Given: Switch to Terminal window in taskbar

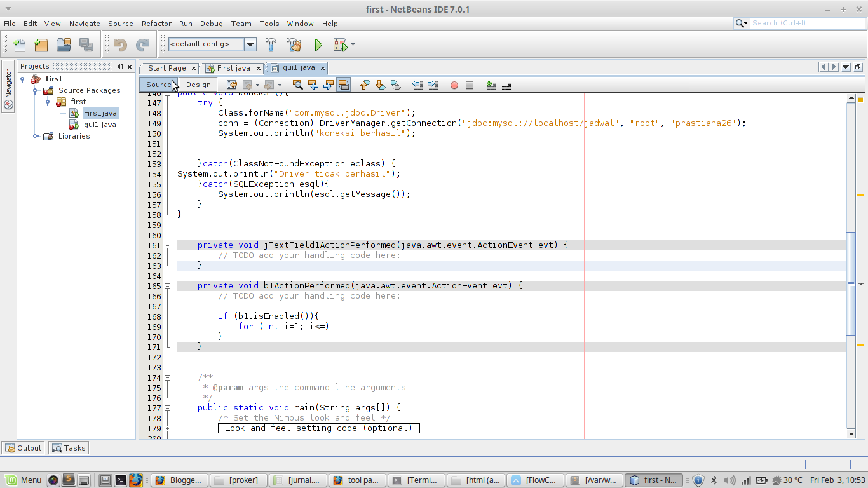Looking at the screenshot, I should tap(416, 480).
